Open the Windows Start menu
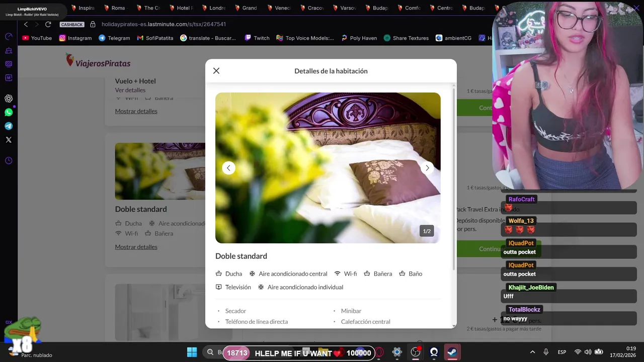 [192, 352]
